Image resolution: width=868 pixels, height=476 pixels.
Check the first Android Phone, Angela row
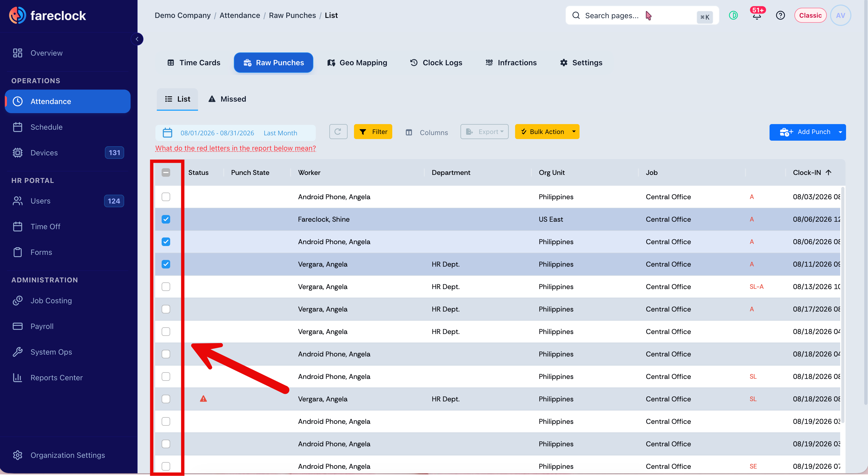click(166, 197)
